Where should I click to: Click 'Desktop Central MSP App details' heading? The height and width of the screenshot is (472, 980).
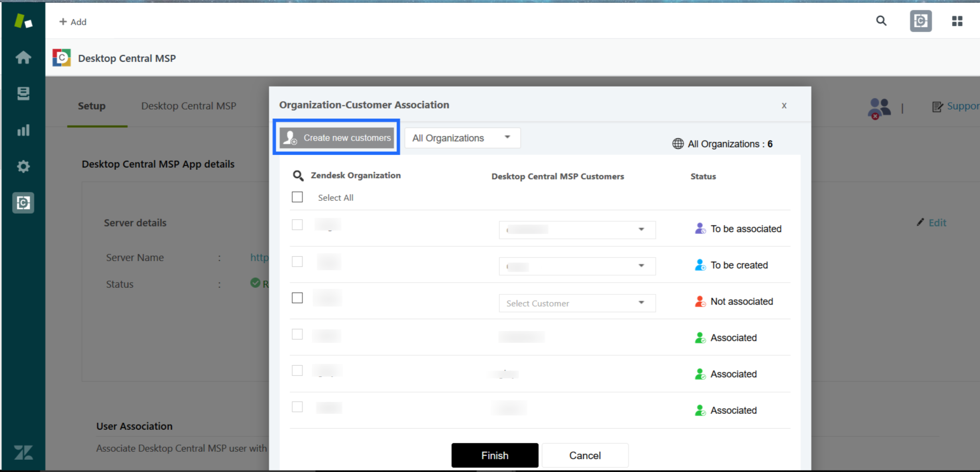coord(158,164)
